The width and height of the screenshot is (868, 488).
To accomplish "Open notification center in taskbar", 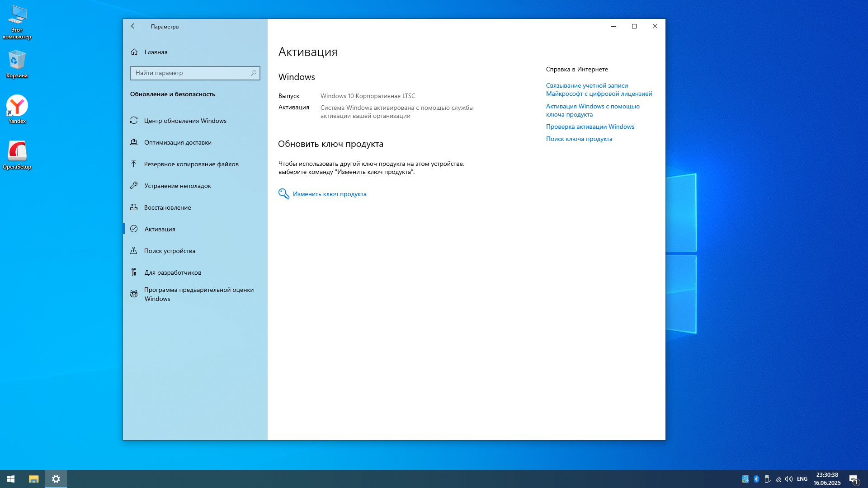I will (854, 479).
